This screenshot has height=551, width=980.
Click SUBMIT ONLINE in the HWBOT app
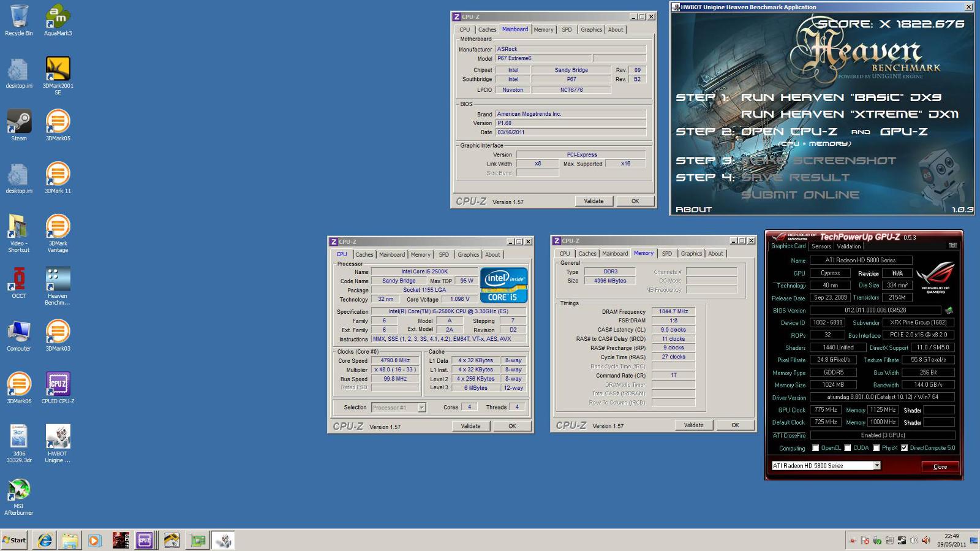pyautogui.click(x=800, y=195)
